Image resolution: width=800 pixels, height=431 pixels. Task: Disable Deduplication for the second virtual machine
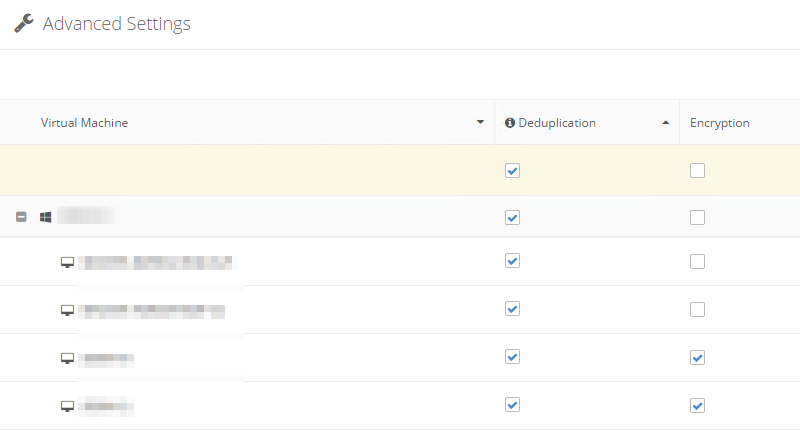coord(513,309)
